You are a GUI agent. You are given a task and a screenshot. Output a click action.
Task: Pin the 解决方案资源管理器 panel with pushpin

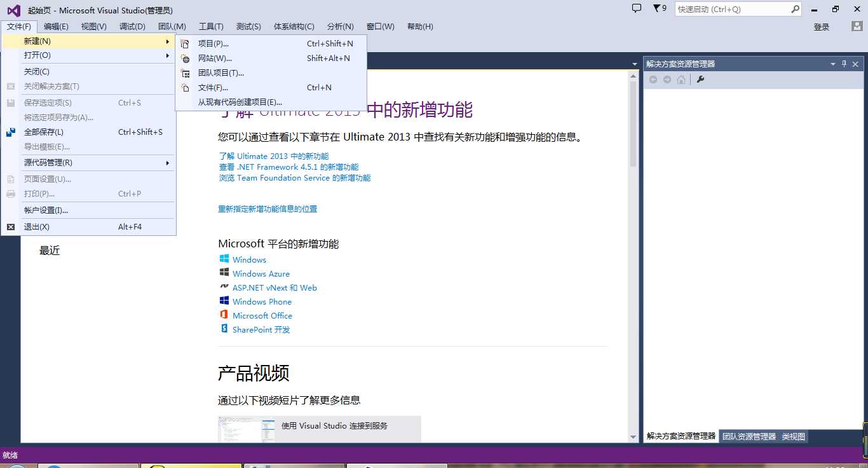click(844, 64)
